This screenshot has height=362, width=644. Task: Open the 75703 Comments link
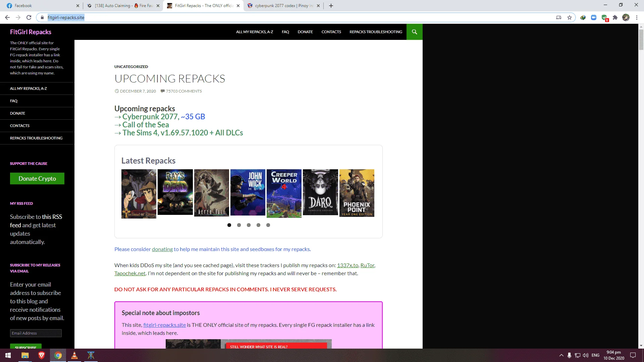[x=184, y=91]
